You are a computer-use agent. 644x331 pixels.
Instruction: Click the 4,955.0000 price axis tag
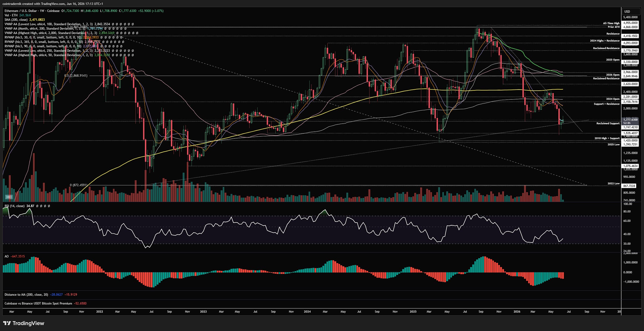click(630, 23)
